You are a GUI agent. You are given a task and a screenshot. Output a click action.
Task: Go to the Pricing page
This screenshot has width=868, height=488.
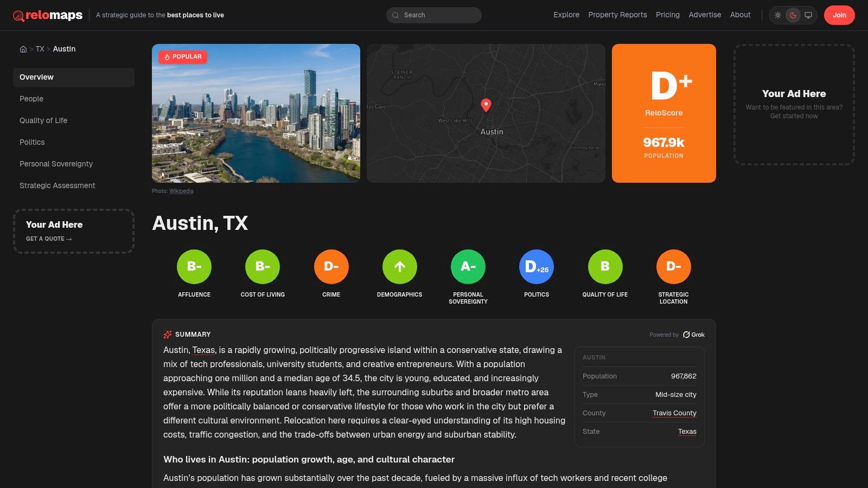668,15
